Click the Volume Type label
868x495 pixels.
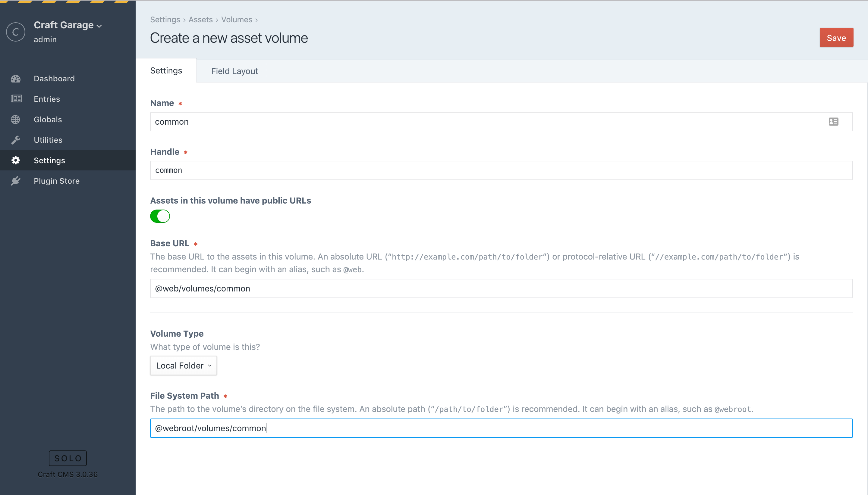(177, 334)
